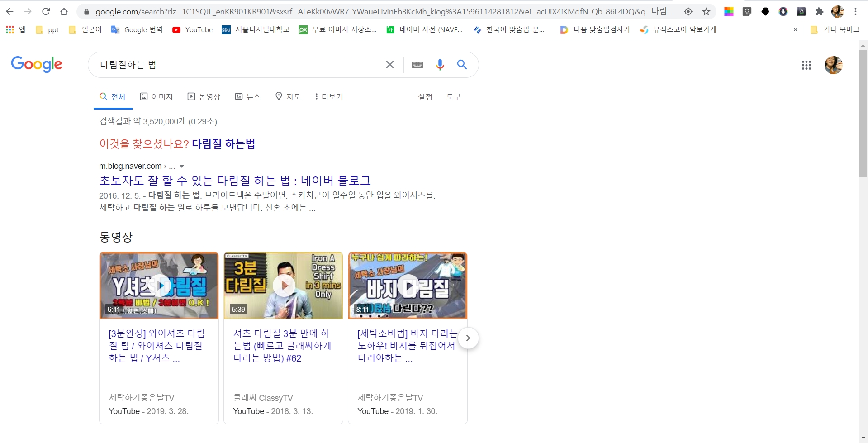Switch to the 뉴스 tab
This screenshot has width=868, height=443.
[x=248, y=97]
